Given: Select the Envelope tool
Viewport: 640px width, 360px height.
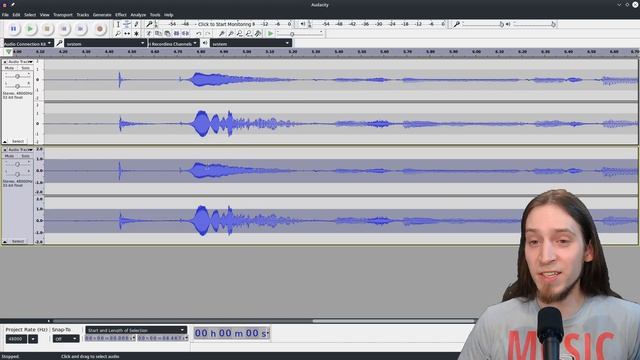Looking at the screenshot, I should [127, 24].
